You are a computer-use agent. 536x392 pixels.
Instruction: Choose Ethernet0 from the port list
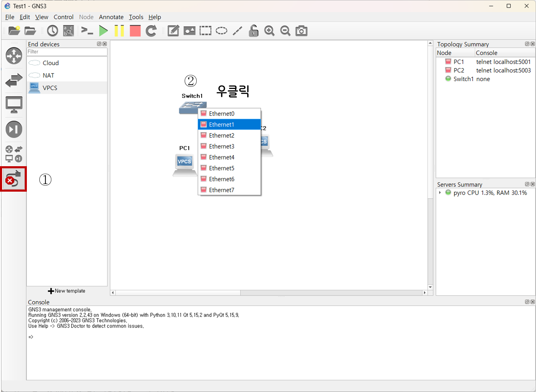(229, 114)
